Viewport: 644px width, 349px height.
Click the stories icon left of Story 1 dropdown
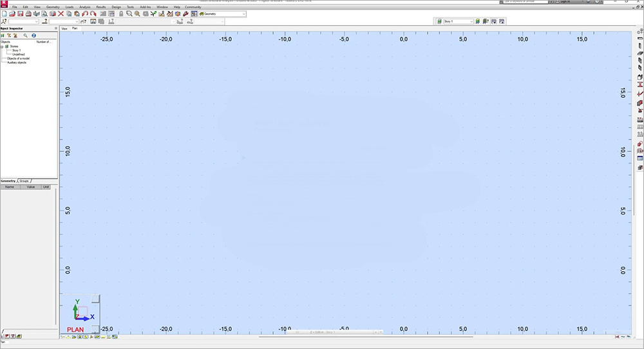[439, 21]
